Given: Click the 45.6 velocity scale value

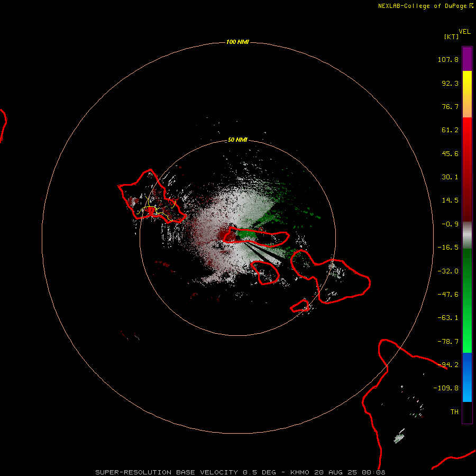Looking at the screenshot, I should [450, 153].
